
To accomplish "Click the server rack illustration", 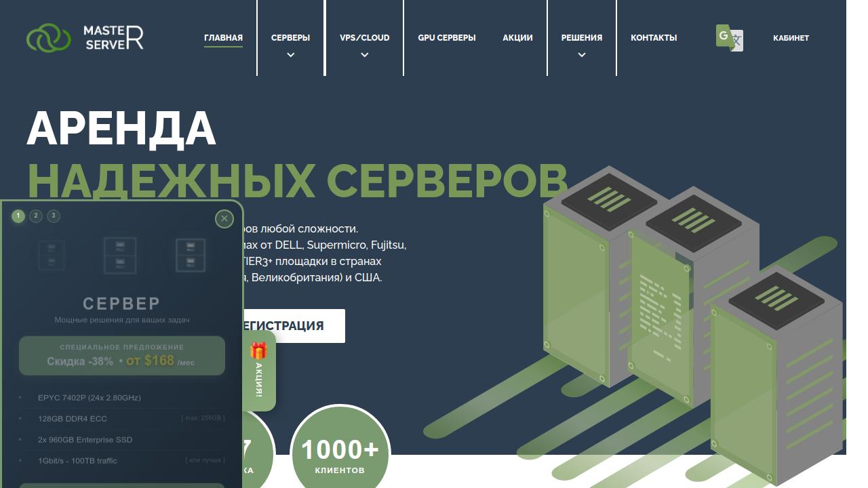I will click(692, 325).
